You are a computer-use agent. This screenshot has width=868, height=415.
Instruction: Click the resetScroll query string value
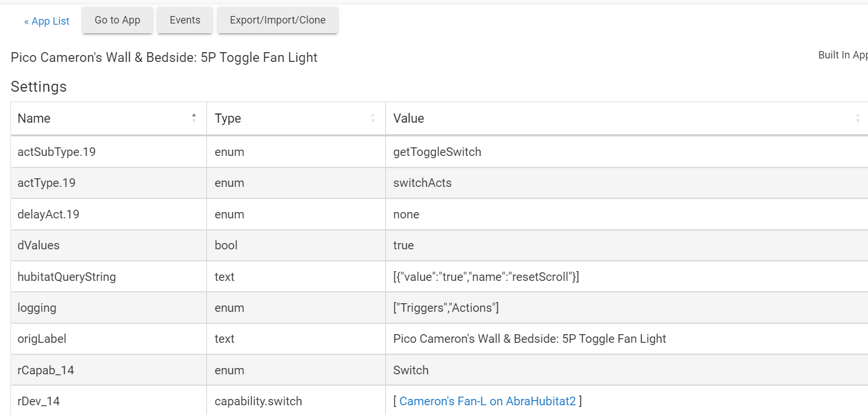[486, 277]
